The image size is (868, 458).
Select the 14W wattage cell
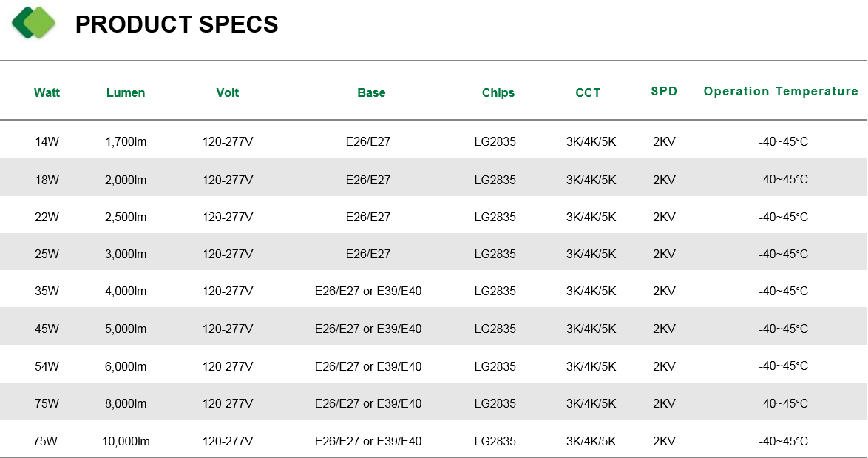point(47,141)
